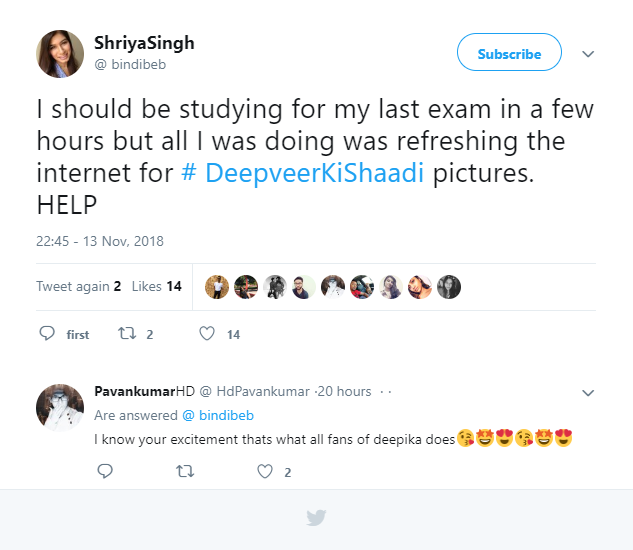This screenshot has width=633, height=550.
Task: Like the main tweet with the heart icon
Action: (207, 334)
